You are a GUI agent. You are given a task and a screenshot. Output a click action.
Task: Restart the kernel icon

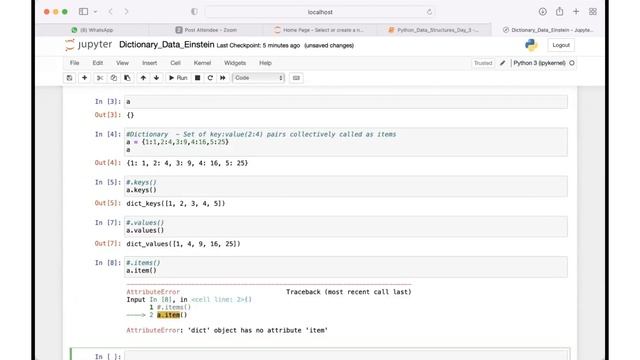(x=210, y=78)
